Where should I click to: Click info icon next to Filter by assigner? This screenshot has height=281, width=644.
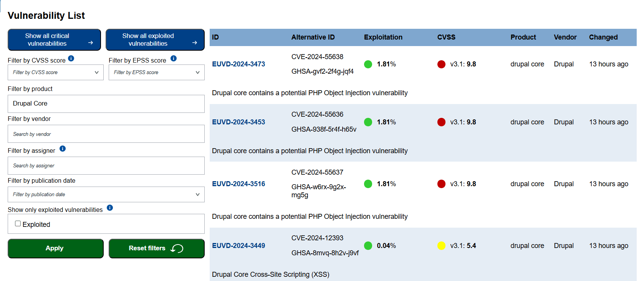click(x=63, y=149)
